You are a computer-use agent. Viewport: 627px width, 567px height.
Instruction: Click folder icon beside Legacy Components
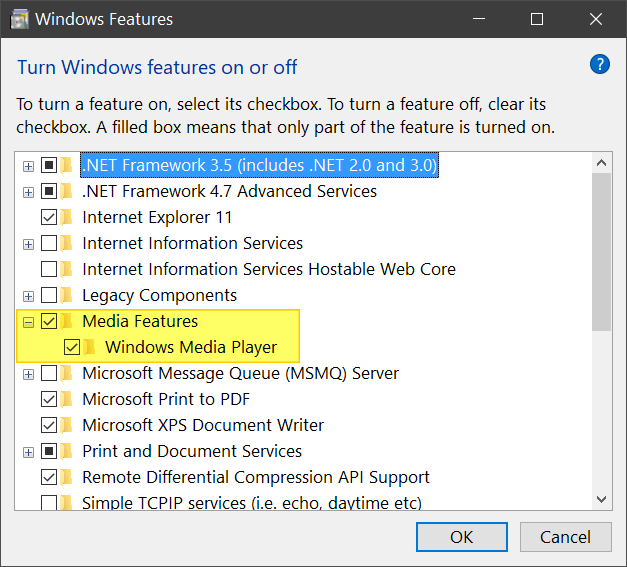click(x=67, y=295)
